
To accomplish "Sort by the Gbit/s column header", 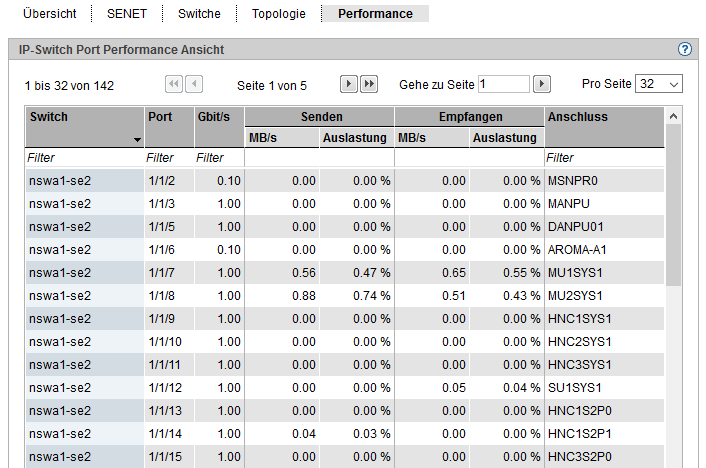I will point(218,117).
